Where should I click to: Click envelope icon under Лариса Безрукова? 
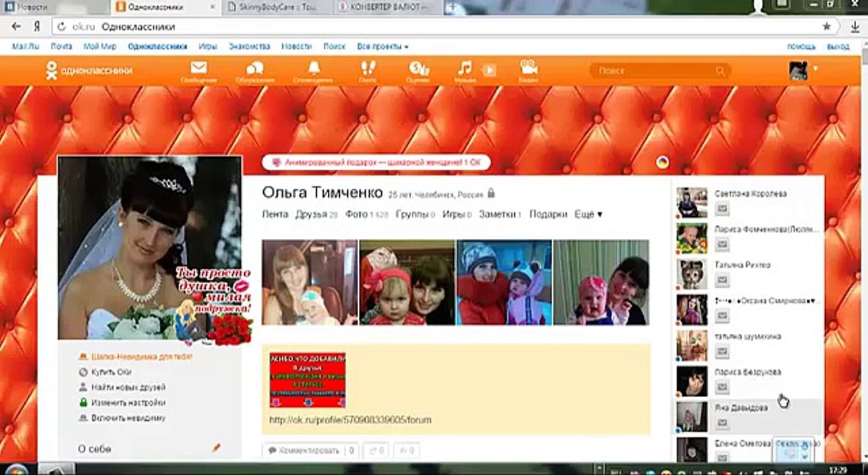coord(722,387)
